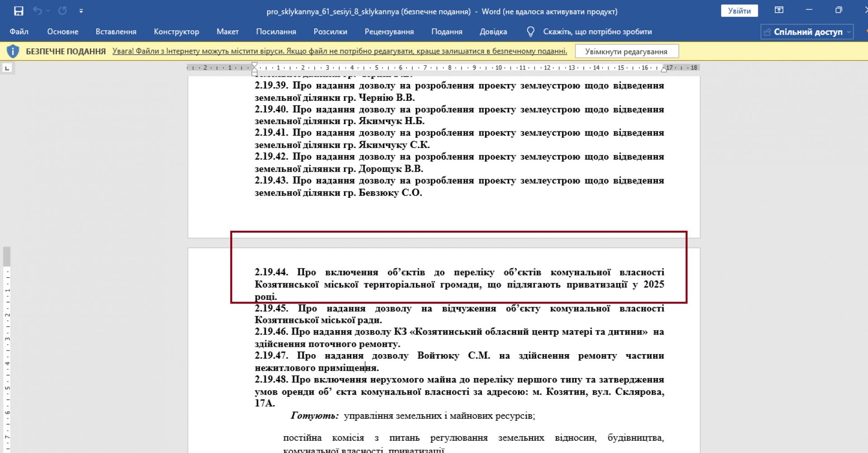This screenshot has height=453, width=868.
Task: Select the Конструктор ribbon tab
Action: click(176, 32)
